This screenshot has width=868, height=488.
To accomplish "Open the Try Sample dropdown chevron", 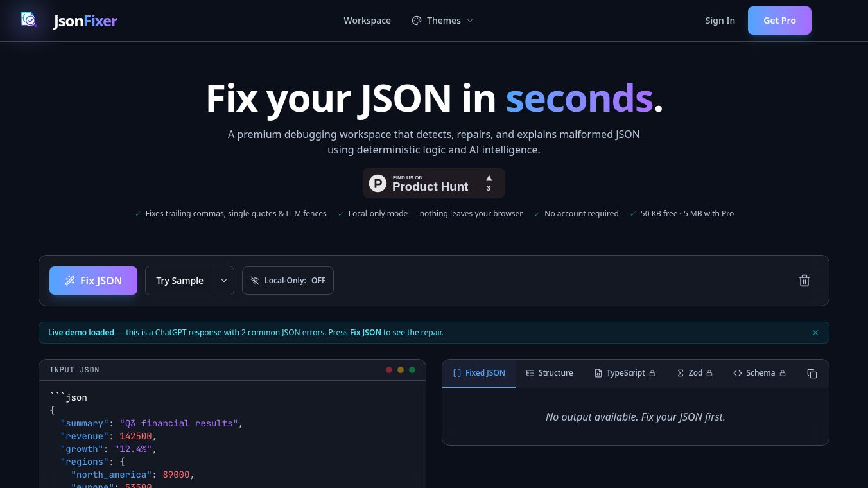I will pyautogui.click(x=224, y=281).
